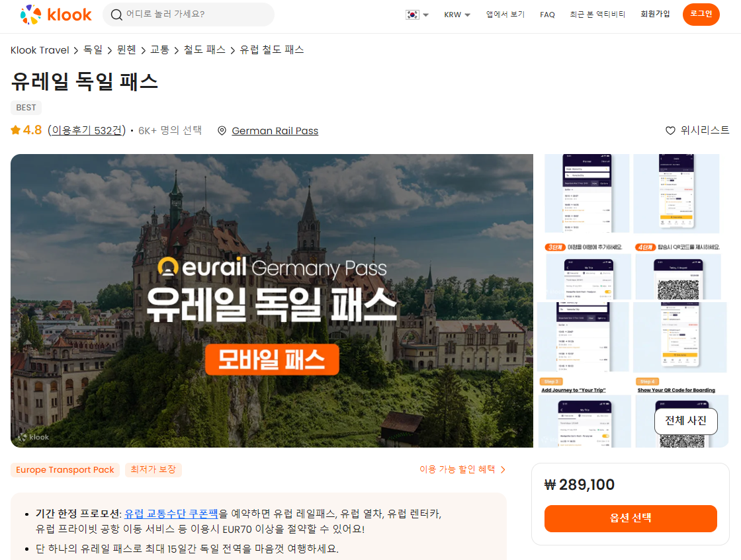Expand discount benefits chevron arrow
This screenshot has height=560, width=741.
point(503,470)
